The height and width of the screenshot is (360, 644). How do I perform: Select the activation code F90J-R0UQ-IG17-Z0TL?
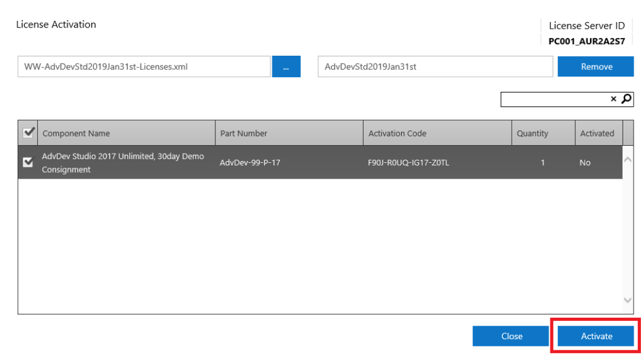click(409, 163)
